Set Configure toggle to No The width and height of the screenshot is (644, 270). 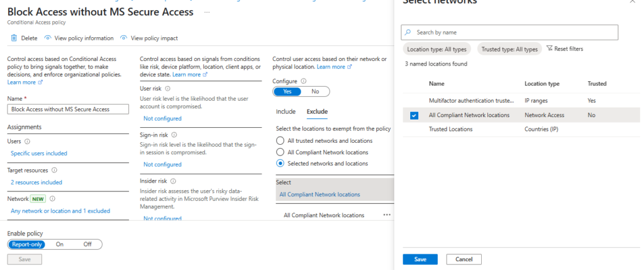(x=315, y=91)
